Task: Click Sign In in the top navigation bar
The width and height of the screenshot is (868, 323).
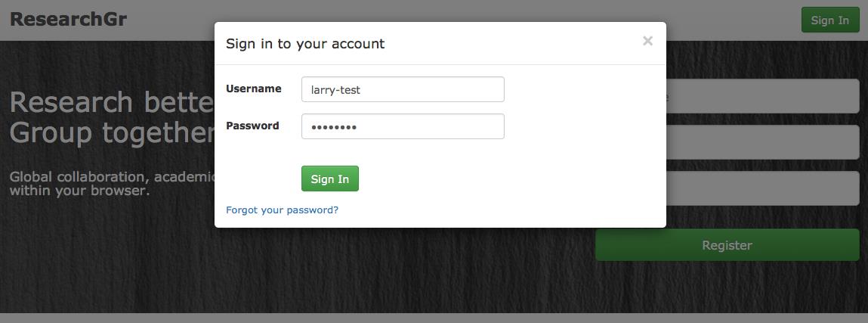Action: [829, 20]
